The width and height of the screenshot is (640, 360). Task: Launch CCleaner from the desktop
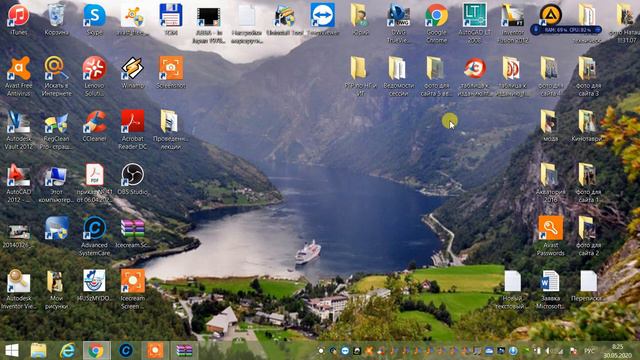point(94,126)
